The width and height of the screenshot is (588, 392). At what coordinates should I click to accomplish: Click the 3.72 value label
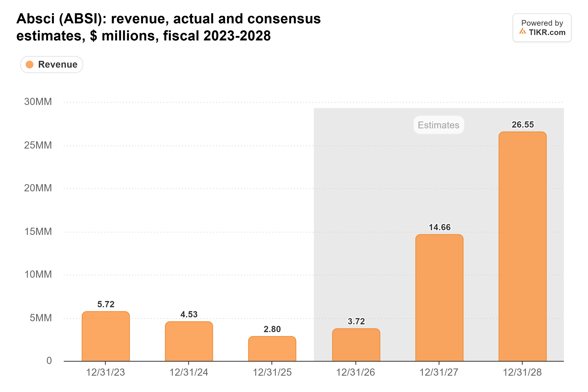(x=356, y=321)
